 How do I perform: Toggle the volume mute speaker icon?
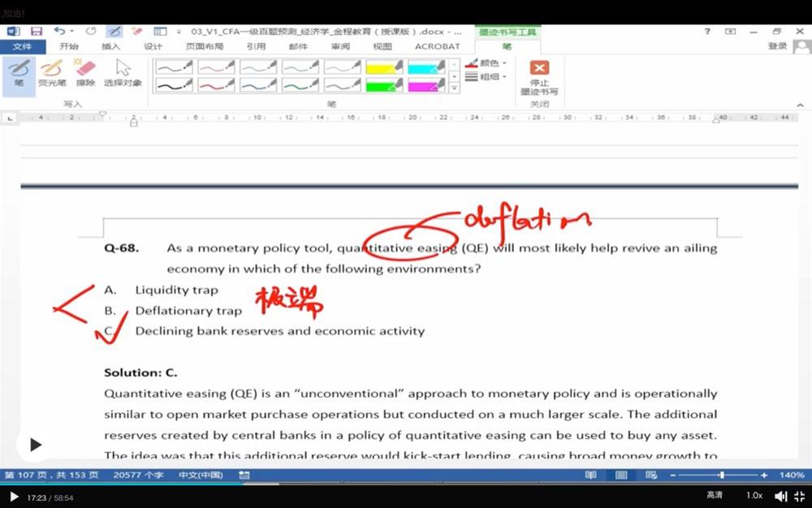point(780,496)
